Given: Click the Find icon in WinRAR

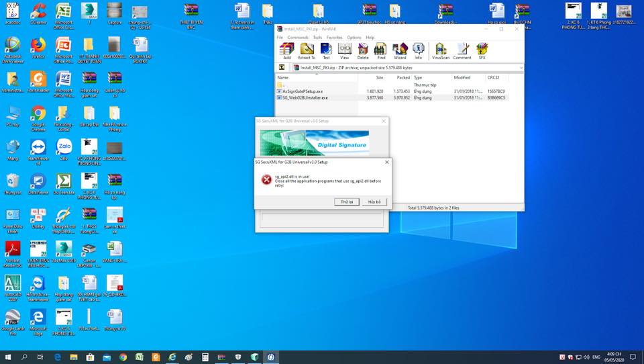Looking at the screenshot, I should pos(381,50).
